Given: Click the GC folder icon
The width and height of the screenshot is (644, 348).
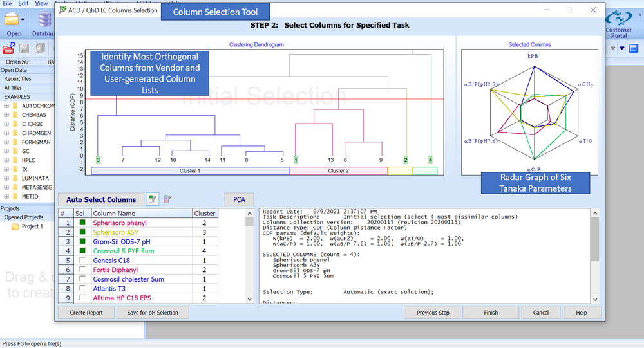Looking at the screenshot, I should point(15,151).
